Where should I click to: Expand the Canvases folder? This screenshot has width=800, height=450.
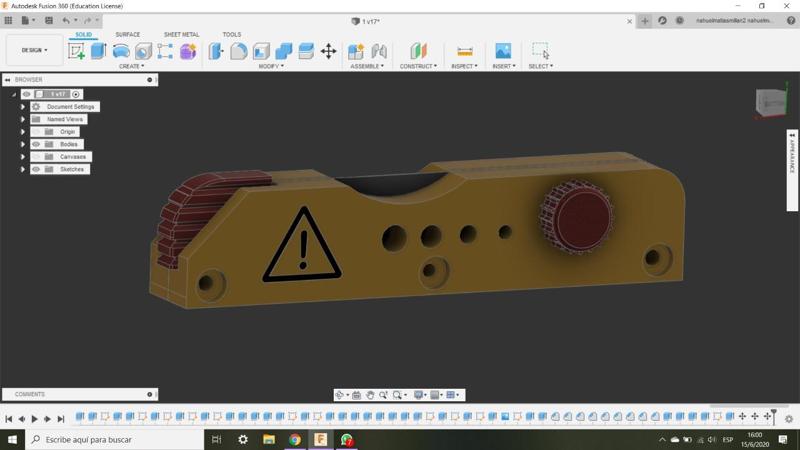(22, 157)
